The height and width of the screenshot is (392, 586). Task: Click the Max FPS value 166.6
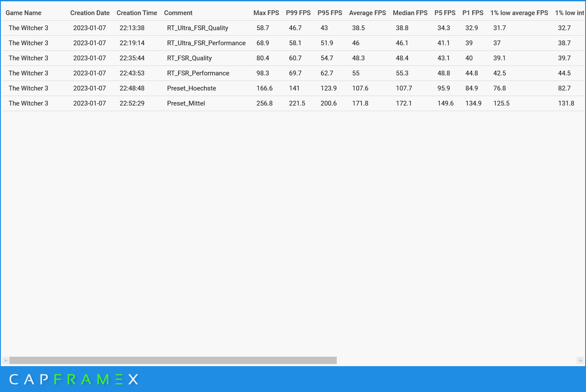point(264,88)
